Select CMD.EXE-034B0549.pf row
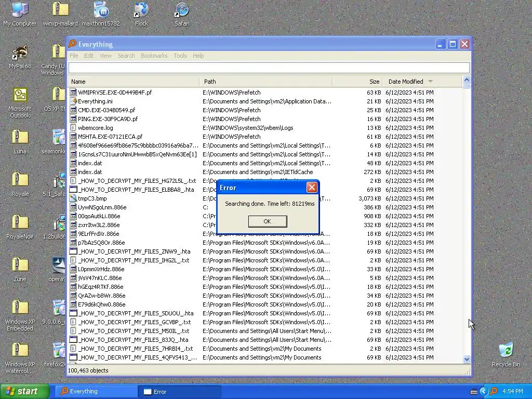 point(265,110)
